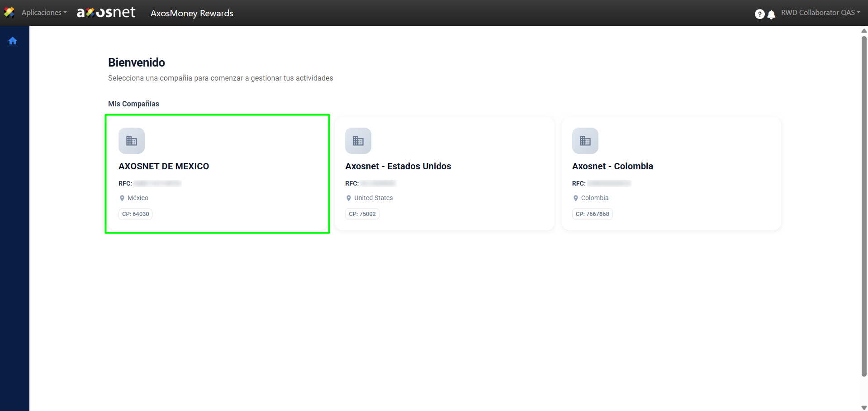Click the United States location pin icon

tap(349, 198)
